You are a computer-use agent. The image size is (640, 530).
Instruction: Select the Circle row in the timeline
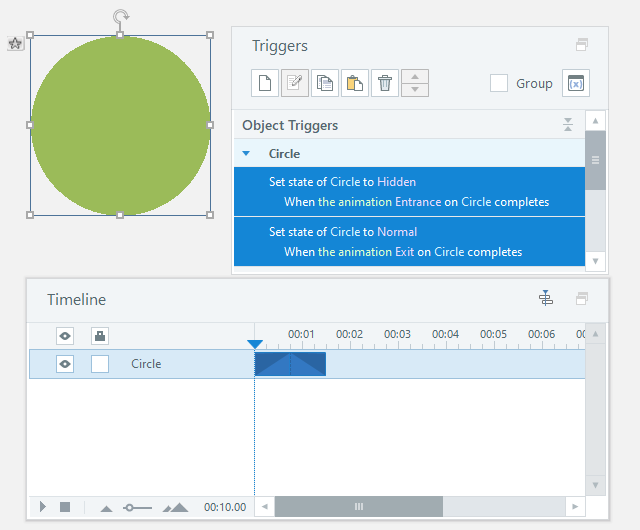click(307, 364)
